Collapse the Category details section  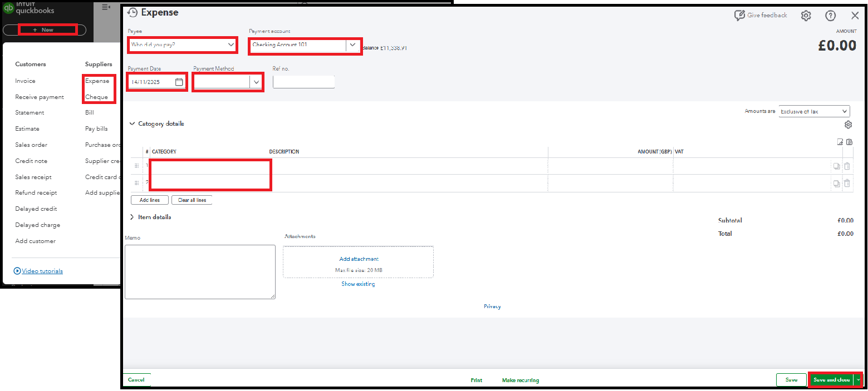(x=133, y=124)
